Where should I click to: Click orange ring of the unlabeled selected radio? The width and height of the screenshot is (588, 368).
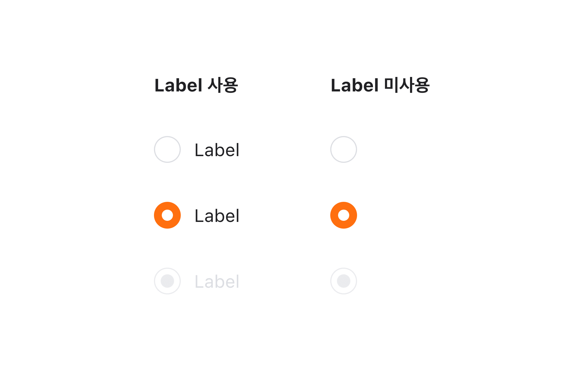pos(334,215)
